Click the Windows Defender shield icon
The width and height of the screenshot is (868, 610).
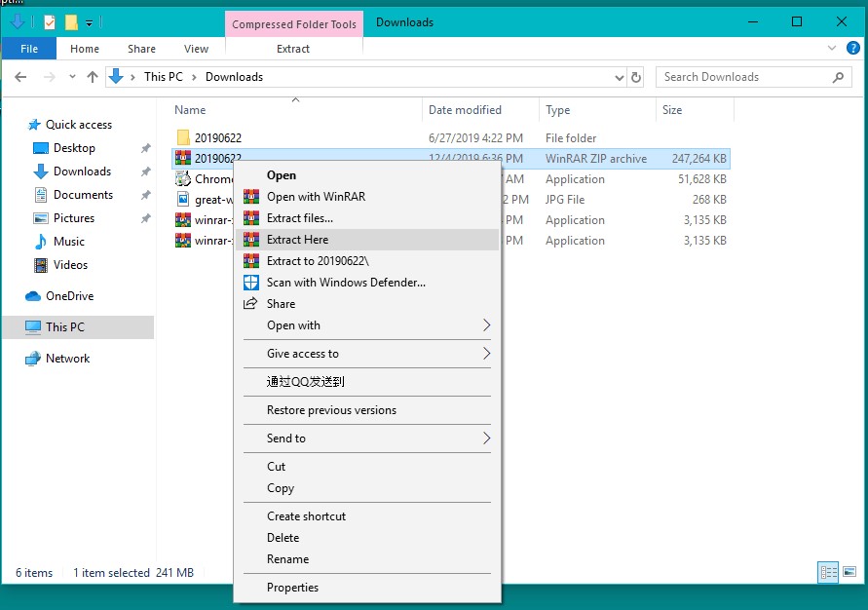pos(251,283)
